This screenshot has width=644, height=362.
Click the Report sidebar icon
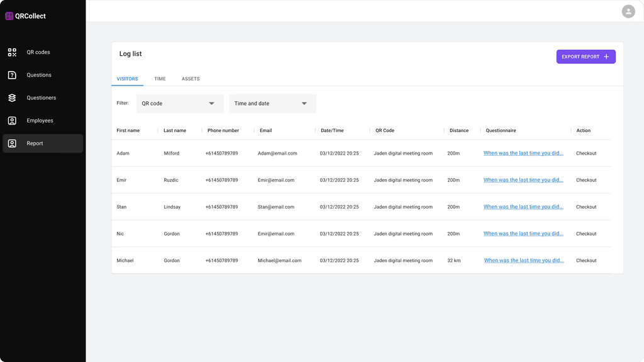(12, 143)
